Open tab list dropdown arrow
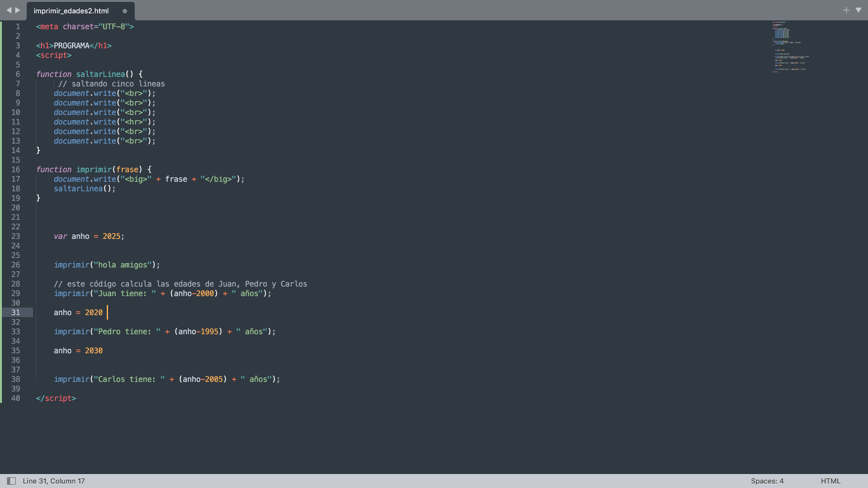This screenshot has width=868, height=488. pos(858,10)
